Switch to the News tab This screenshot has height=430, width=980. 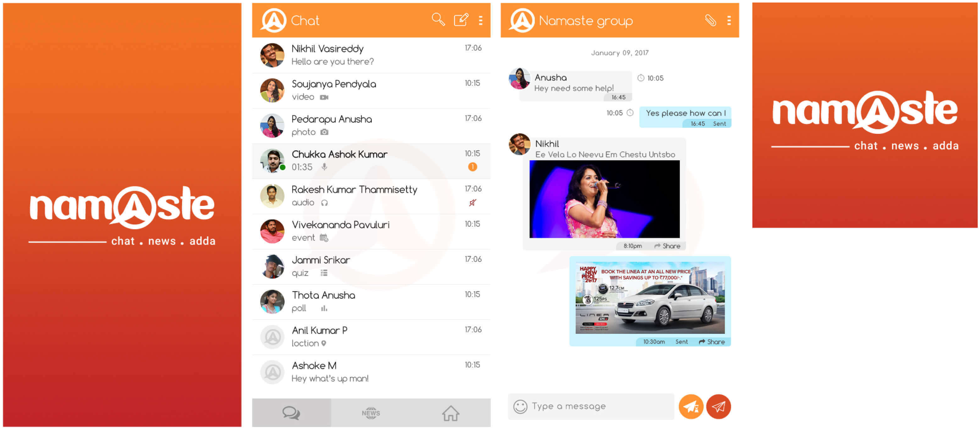click(371, 413)
